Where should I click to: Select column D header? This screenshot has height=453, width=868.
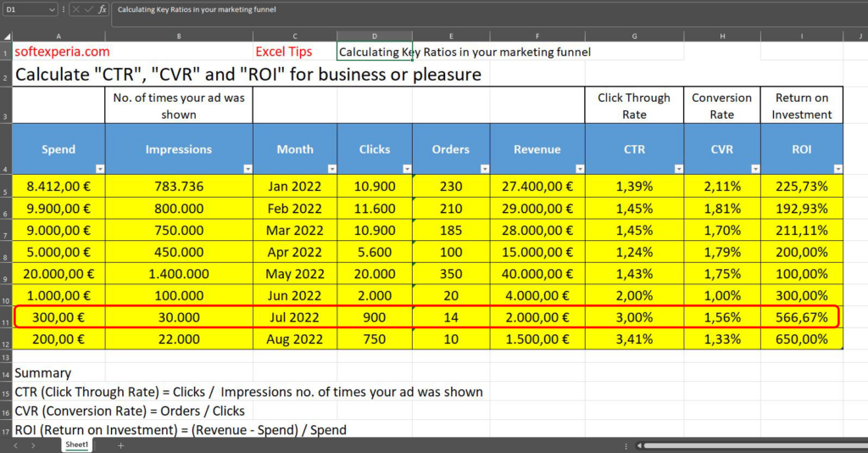pos(375,36)
